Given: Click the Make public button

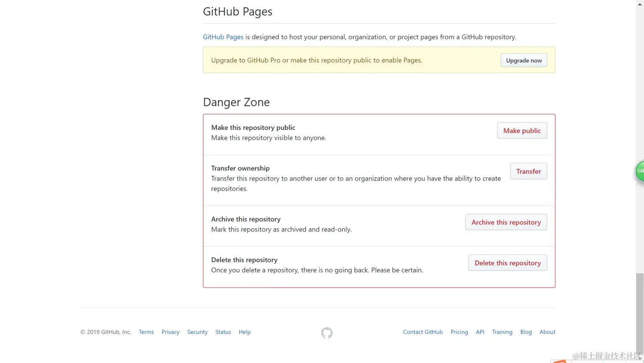Looking at the screenshot, I should [x=522, y=130].
